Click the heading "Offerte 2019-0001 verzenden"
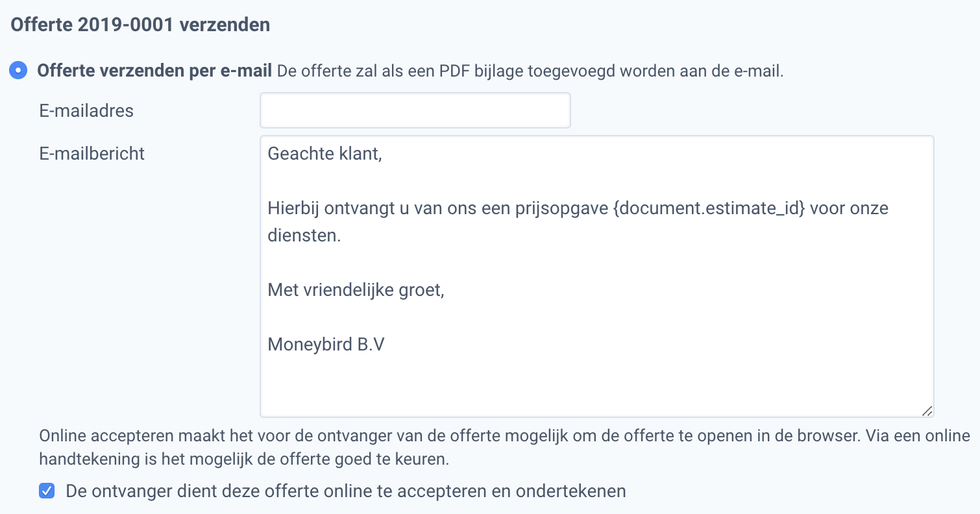980x514 pixels. (x=138, y=23)
